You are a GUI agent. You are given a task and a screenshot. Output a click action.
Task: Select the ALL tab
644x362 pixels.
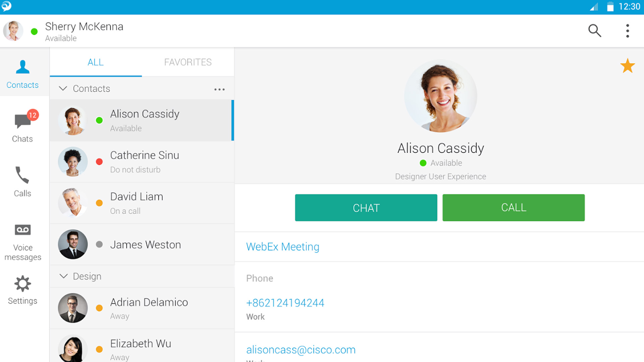coord(96,62)
